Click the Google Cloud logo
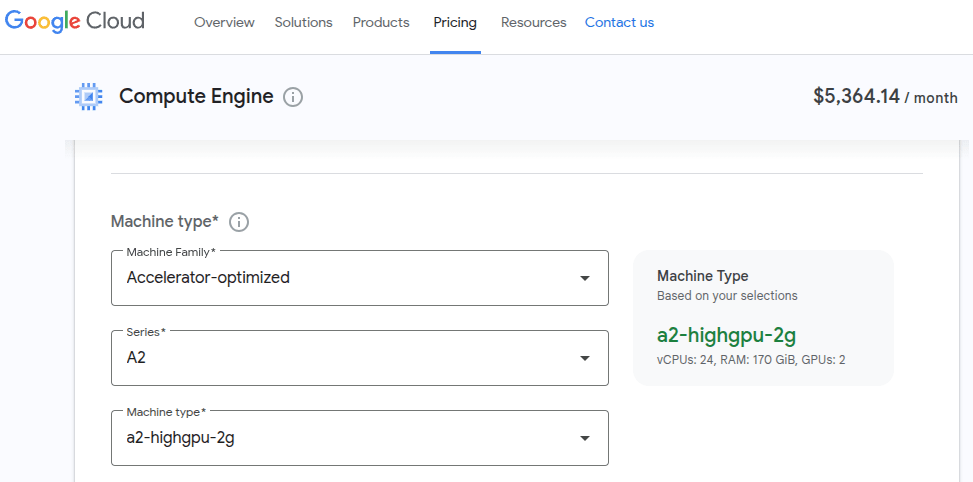This screenshot has width=973, height=482. [75, 22]
